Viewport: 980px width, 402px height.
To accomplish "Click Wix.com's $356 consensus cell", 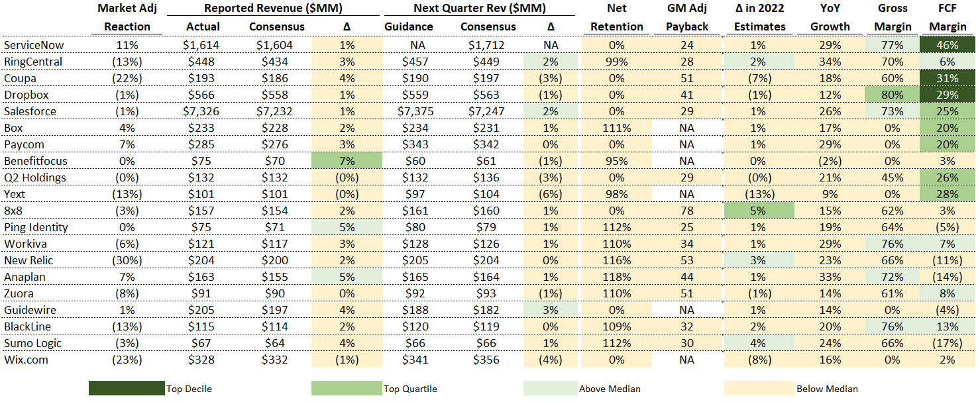I will pos(489,360).
